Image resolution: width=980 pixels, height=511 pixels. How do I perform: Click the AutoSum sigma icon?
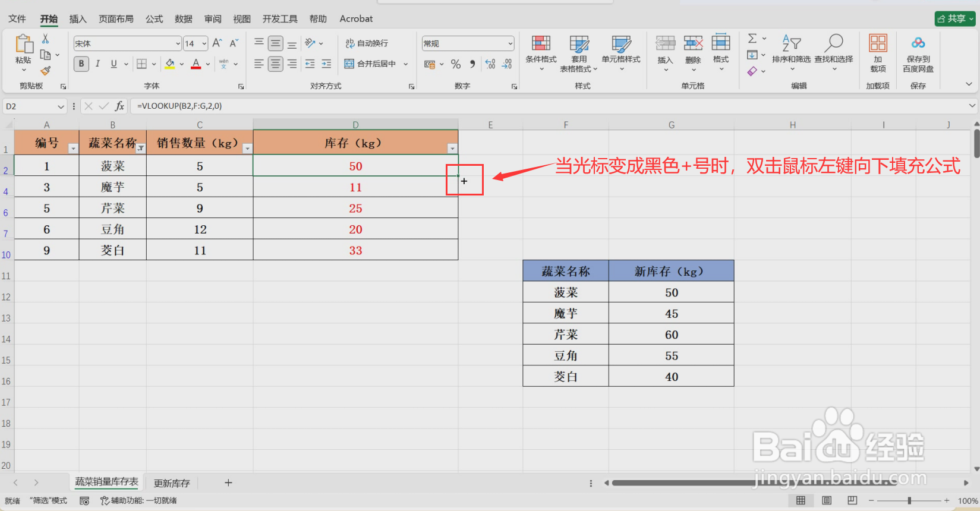tap(752, 39)
